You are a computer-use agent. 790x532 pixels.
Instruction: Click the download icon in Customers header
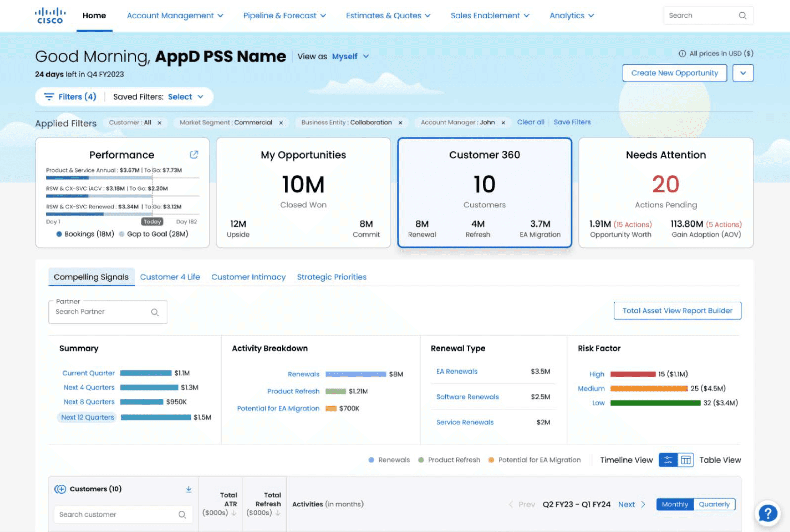point(188,489)
